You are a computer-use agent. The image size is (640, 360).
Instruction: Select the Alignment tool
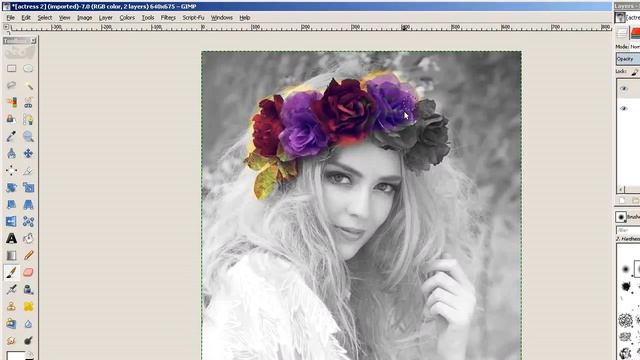tap(11, 170)
